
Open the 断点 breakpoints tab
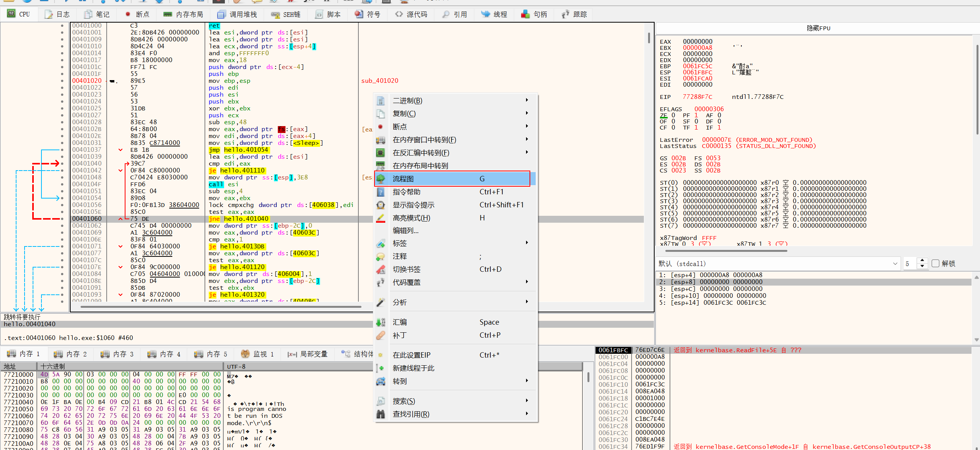click(x=137, y=14)
